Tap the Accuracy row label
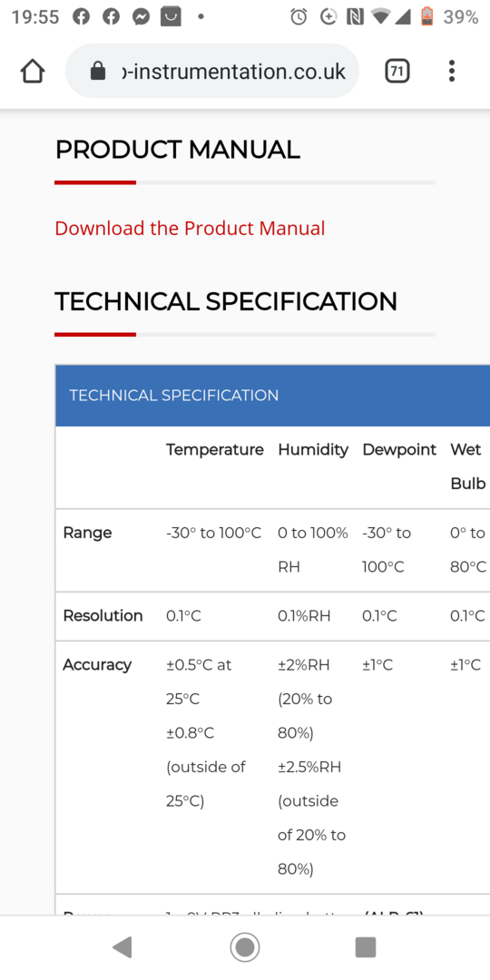490x980 pixels. [x=97, y=664]
